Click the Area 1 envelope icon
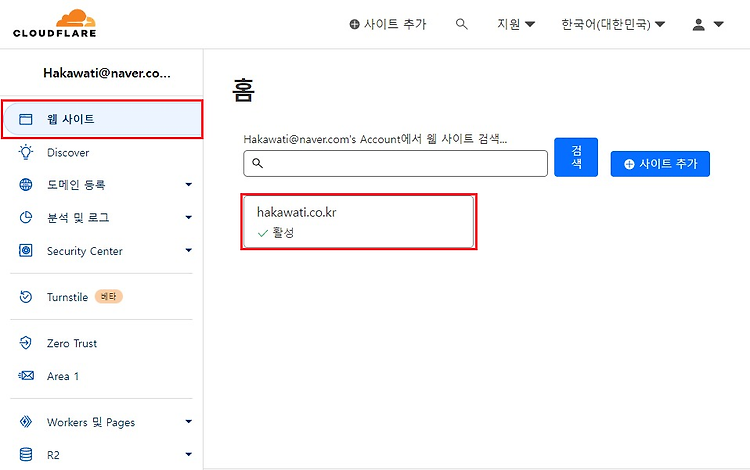Viewport: 750px width, 470px height. point(26,376)
